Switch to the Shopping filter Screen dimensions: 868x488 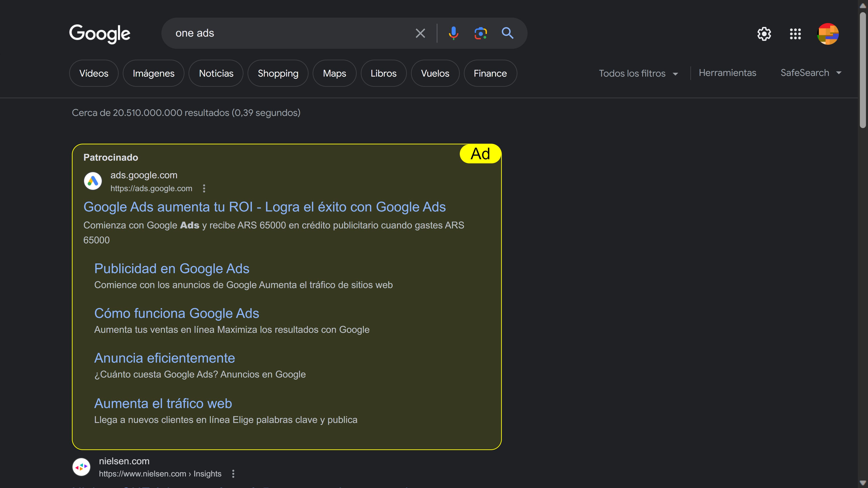pyautogui.click(x=278, y=73)
